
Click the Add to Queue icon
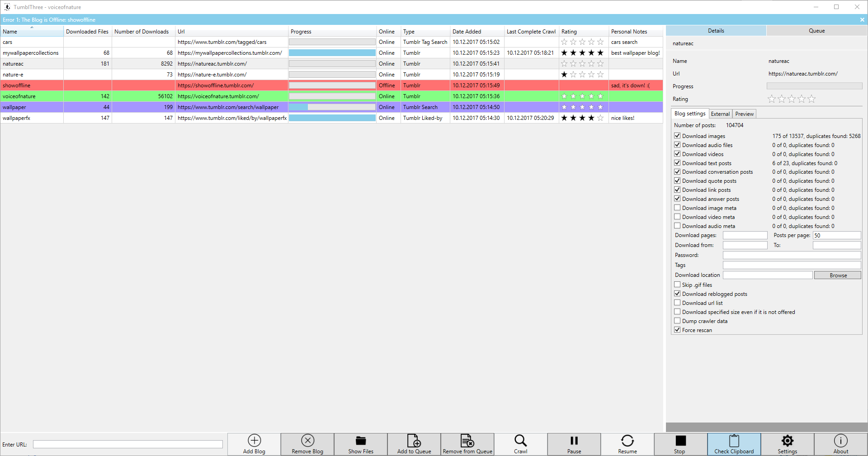click(414, 441)
